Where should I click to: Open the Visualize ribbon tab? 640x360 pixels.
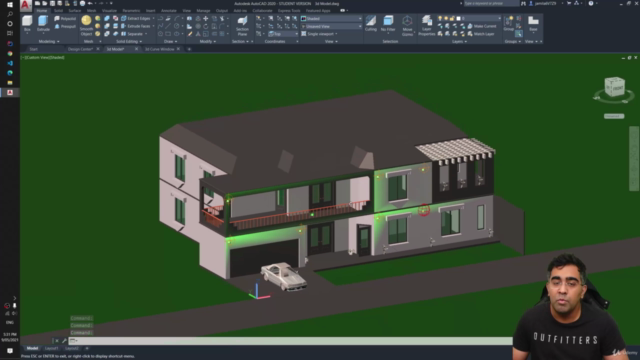(109, 11)
